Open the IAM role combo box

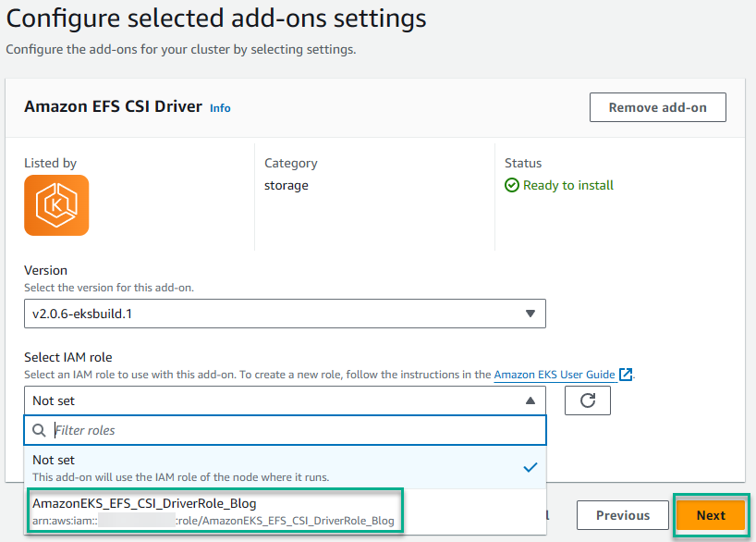[x=277, y=400]
